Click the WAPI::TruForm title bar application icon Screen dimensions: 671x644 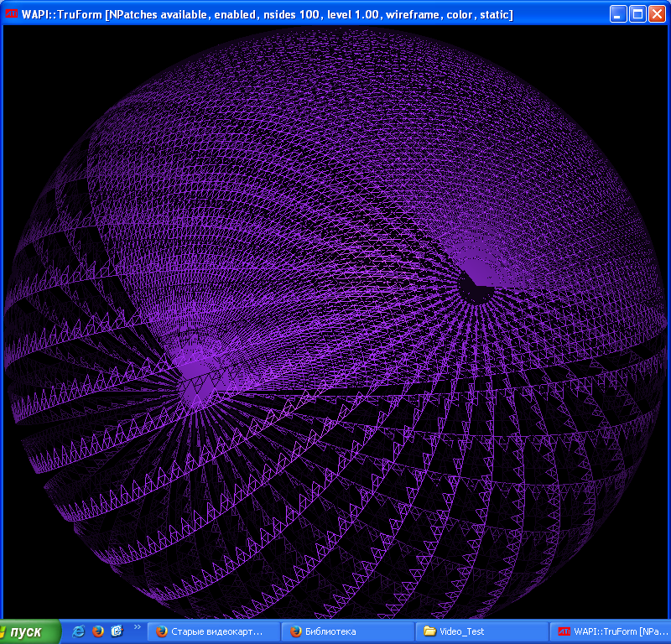click(12, 13)
